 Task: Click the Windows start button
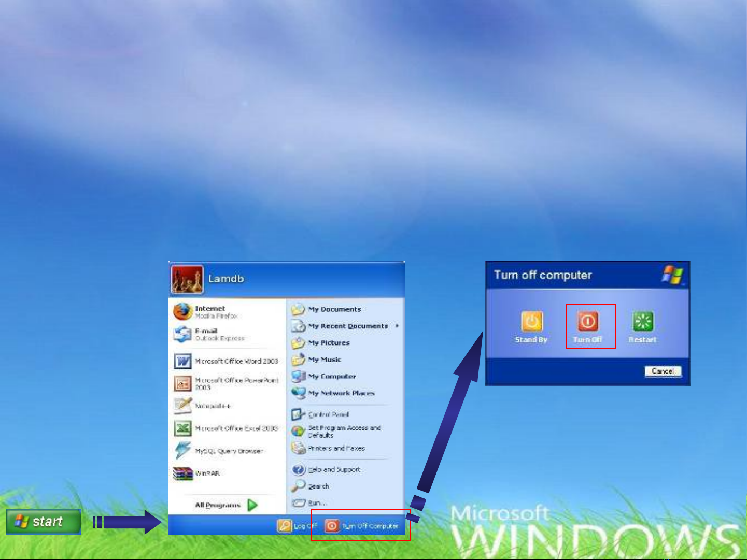pyautogui.click(x=44, y=522)
